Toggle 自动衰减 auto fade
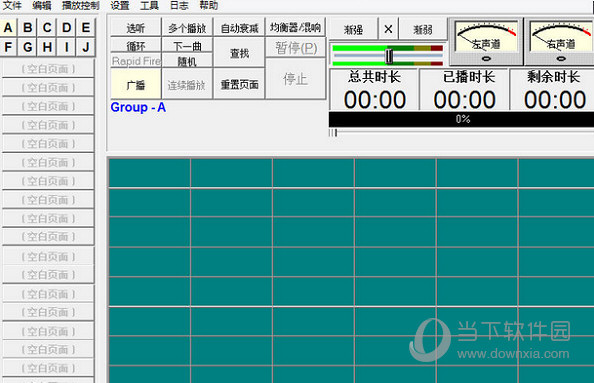Viewport: 594px width, 383px height. 239,27
